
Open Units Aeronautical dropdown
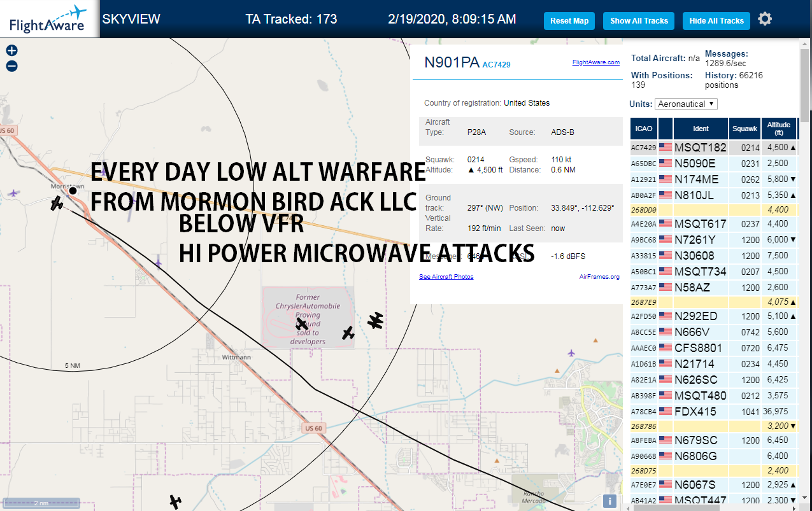point(687,104)
